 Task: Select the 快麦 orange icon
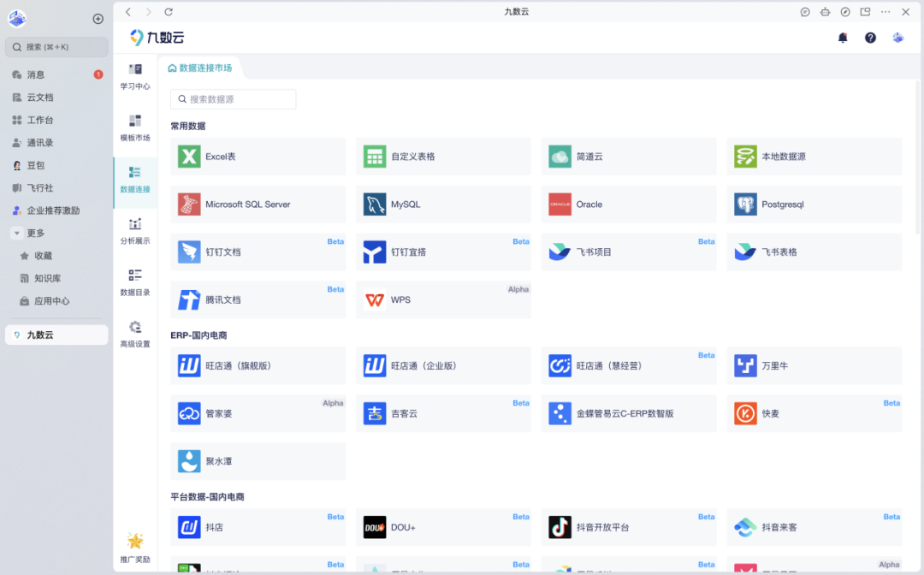745,413
